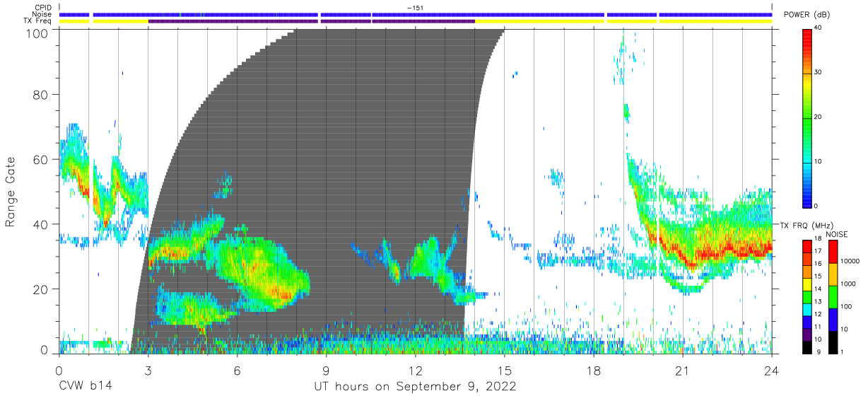Image resolution: width=868 pixels, height=401 pixels.
Task: Click the TX Freq row label
Action: click(x=37, y=21)
